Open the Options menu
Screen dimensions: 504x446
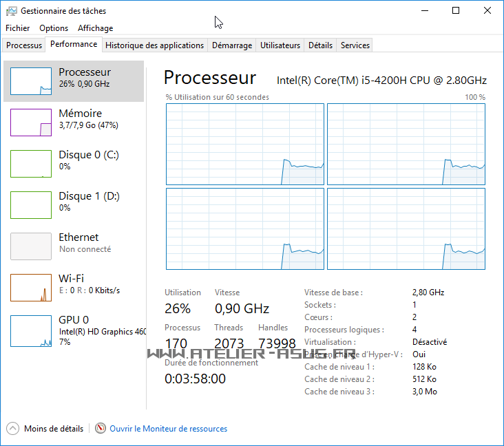[54, 28]
